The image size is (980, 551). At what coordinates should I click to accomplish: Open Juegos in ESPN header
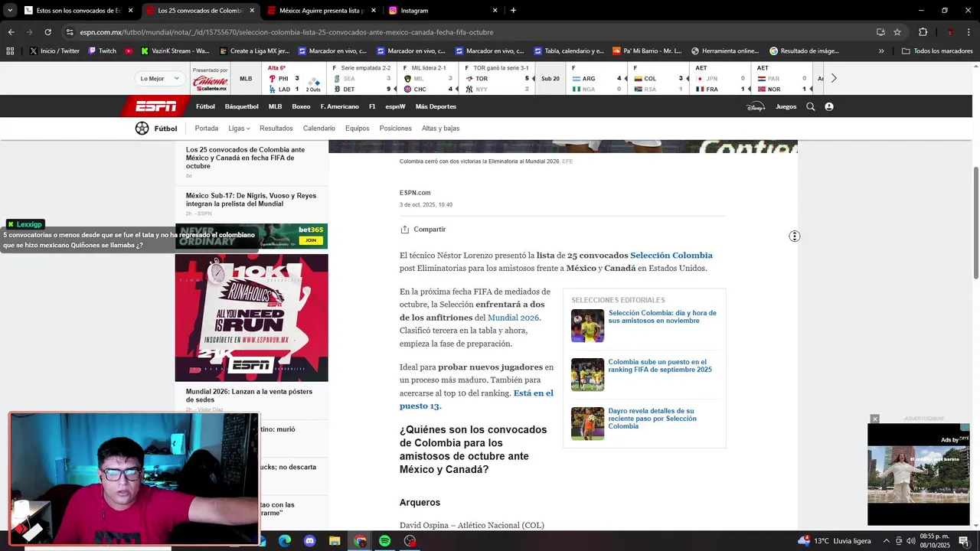click(786, 106)
